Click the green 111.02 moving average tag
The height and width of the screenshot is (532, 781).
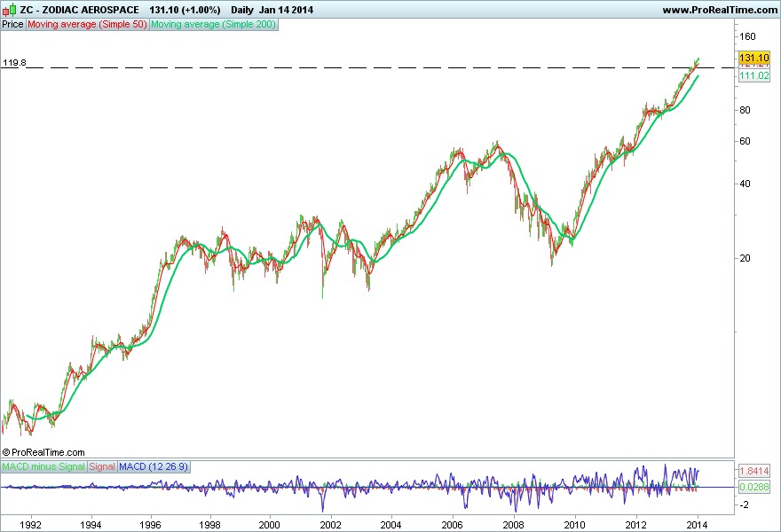pos(754,75)
